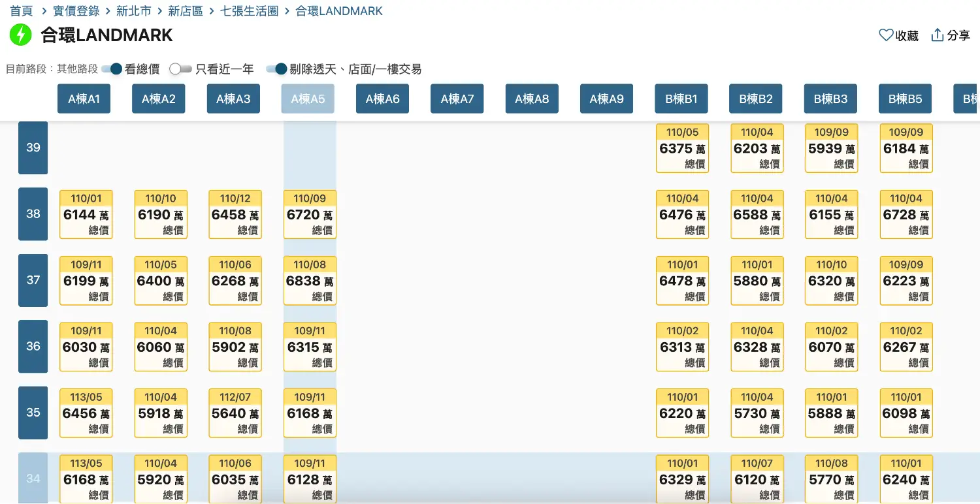Open the 6329 萬 transaction card
Screen dimensions: 980x504
(682, 479)
